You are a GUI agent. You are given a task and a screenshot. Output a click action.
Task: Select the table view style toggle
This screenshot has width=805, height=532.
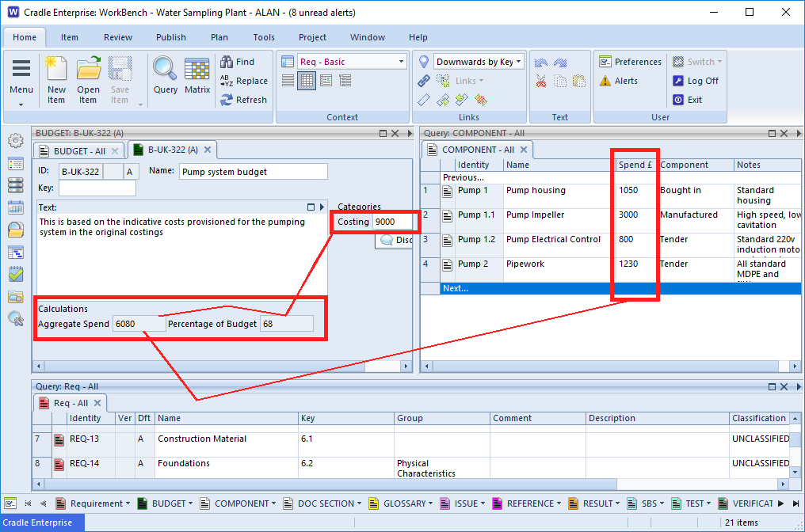point(307,80)
